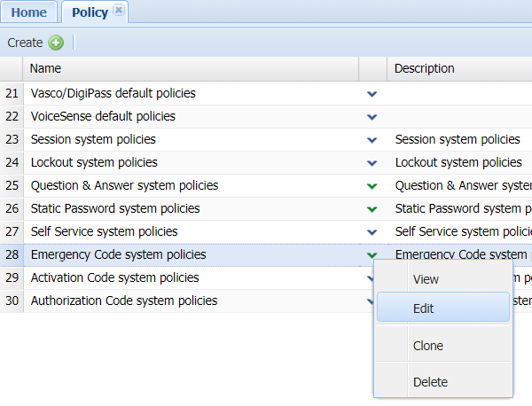Screen dimensions: 532x406
Task: Select Delete in the context menu
Action: pos(429,382)
